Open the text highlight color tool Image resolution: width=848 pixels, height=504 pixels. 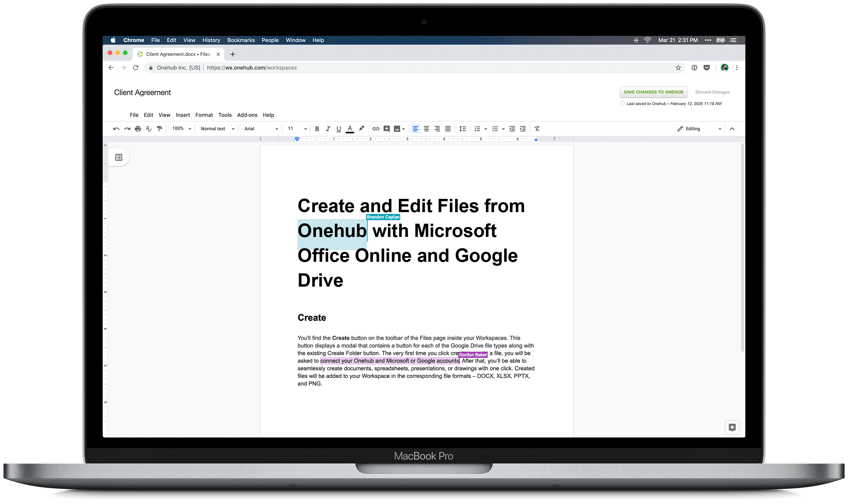(x=362, y=129)
